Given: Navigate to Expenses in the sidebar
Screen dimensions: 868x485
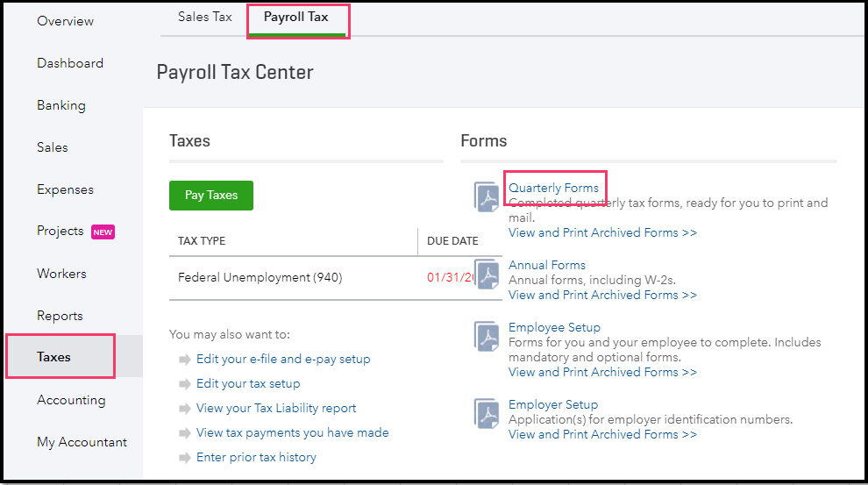Looking at the screenshot, I should tap(66, 189).
